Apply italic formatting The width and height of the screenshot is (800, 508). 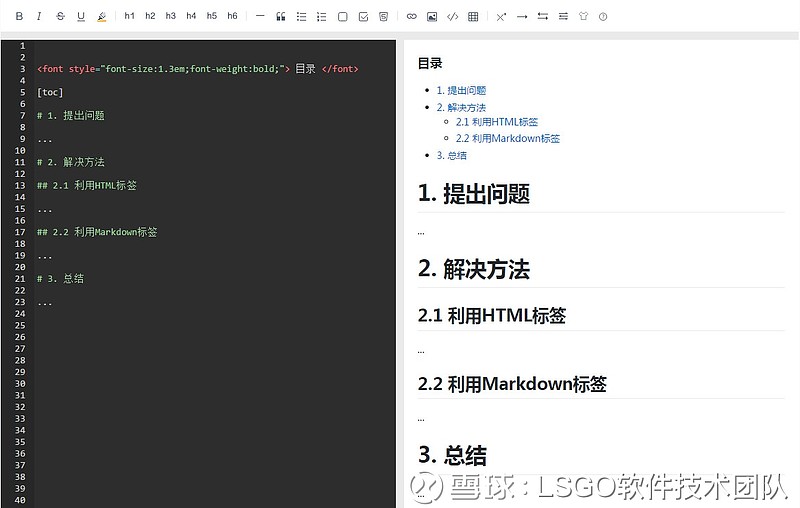(39, 16)
